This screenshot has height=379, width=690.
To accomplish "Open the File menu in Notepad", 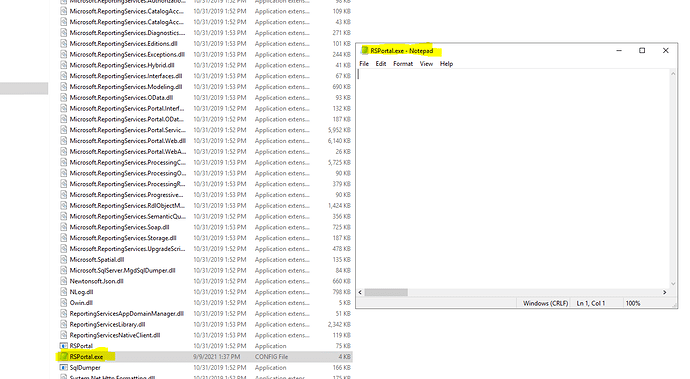I will [364, 64].
